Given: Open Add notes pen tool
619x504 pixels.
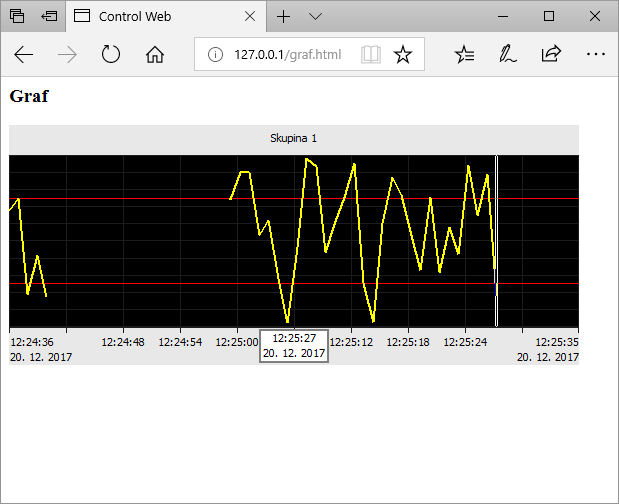Looking at the screenshot, I should click(508, 54).
